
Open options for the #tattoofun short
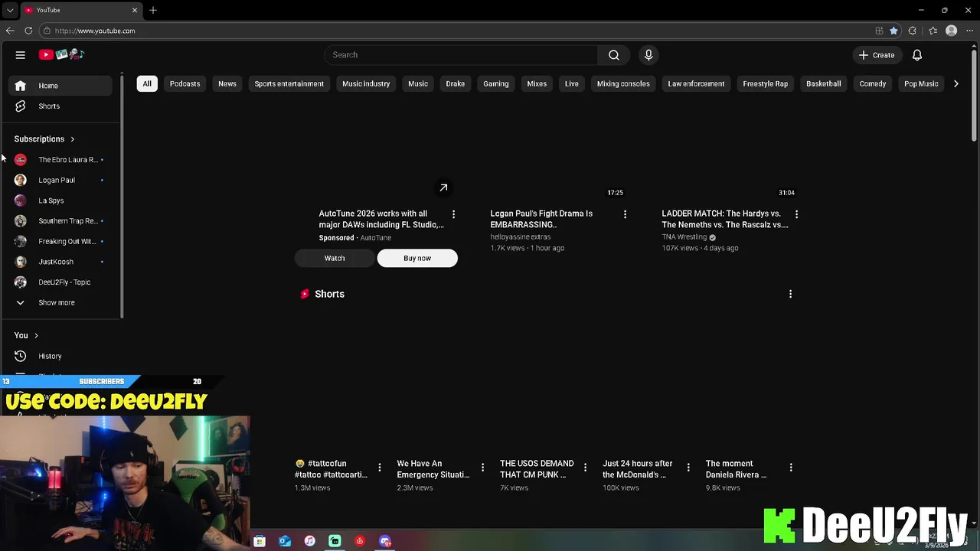pos(380,467)
